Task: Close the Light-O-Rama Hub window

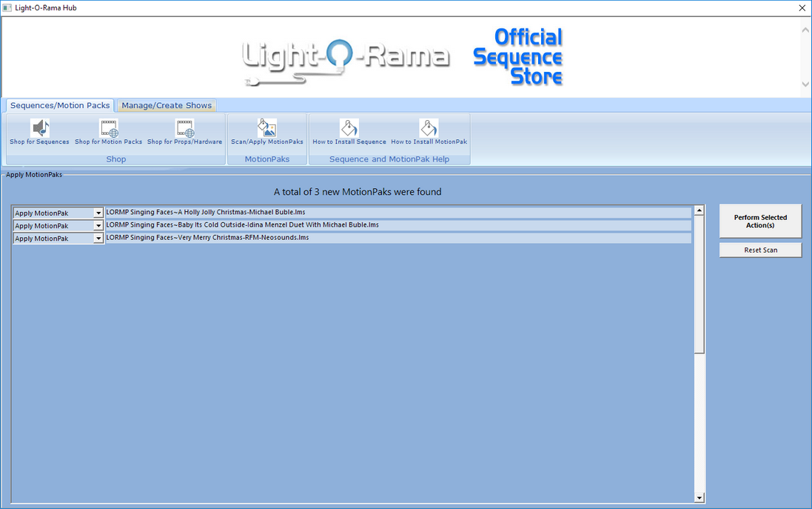Action: [x=802, y=7]
